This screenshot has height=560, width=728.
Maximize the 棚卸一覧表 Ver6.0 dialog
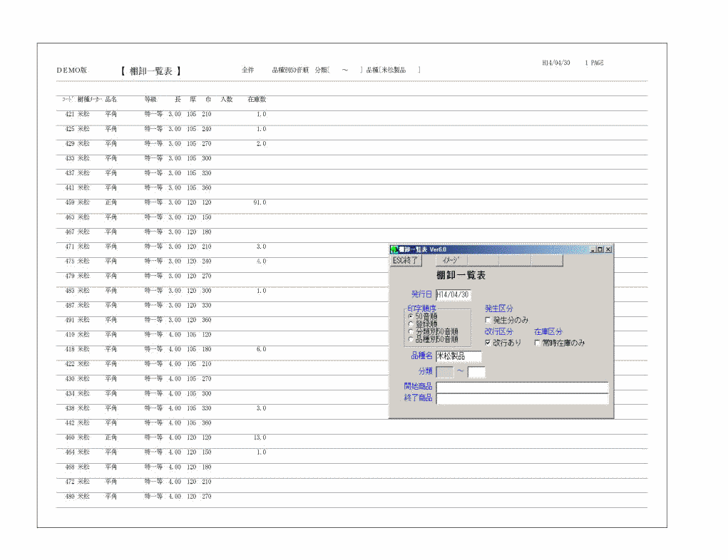[600, 249]
